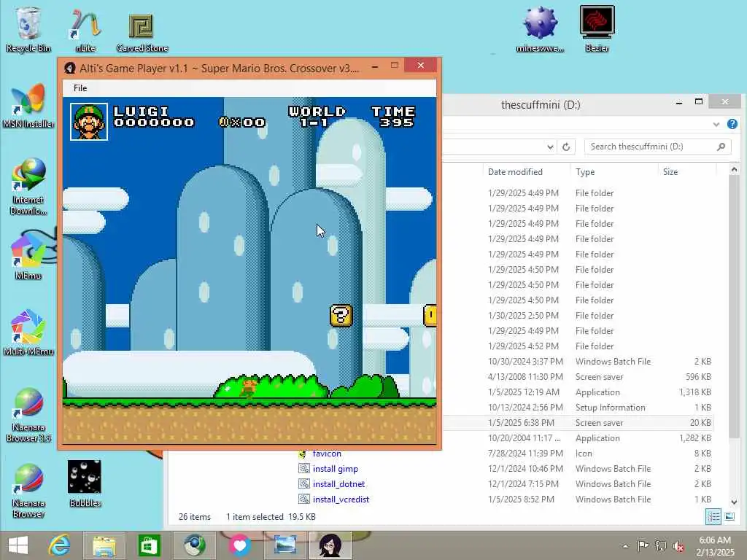Select the Naenara Browser desktop shortcut
Viewport: 747px width, 560px height.
pyautogui.click(x=28, y=491)
